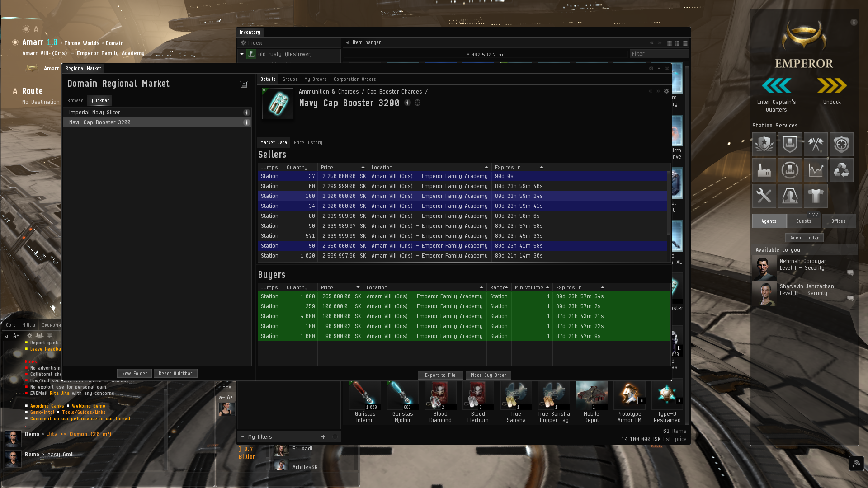Open character customization t-shirt icon

click(816, 196)
